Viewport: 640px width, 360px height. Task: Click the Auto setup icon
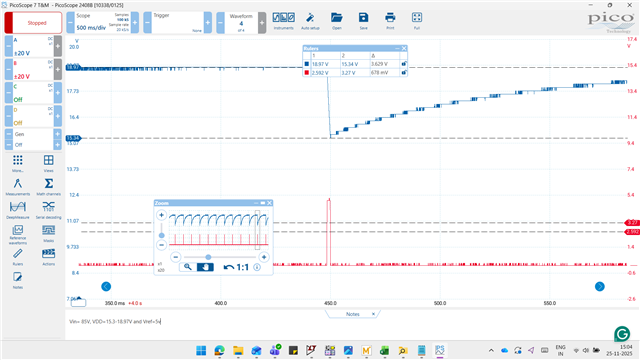pos(310,21)
